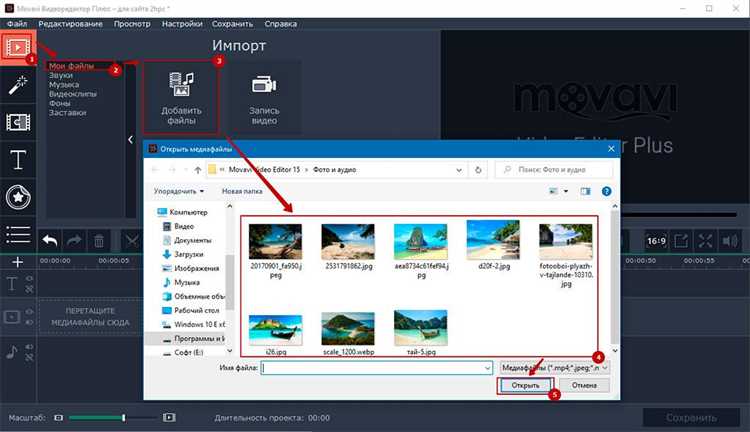Viewport: 750px width, 432px height.
Task: Open the Titles T tab in sidebar
Action: pos(18,160)
